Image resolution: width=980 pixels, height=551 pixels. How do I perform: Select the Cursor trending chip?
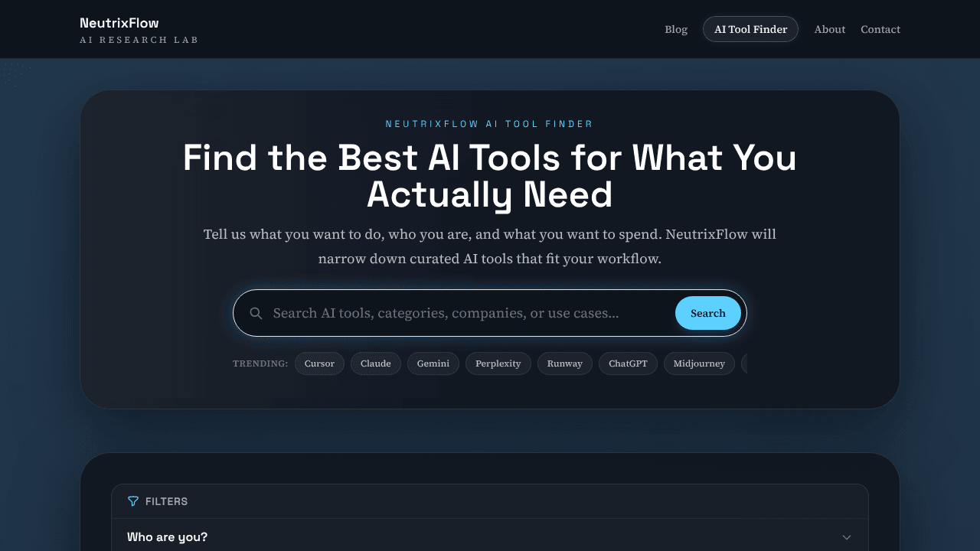[319, 364]
